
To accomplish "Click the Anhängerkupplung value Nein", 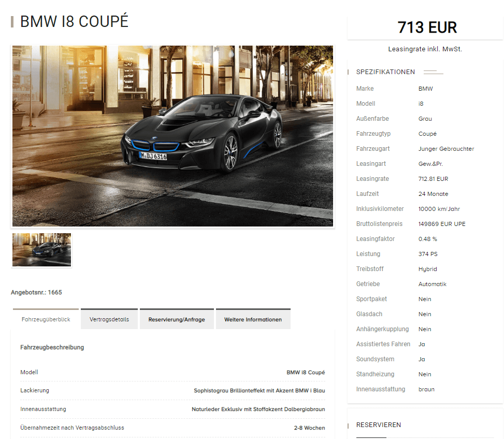I will (425, 329).
